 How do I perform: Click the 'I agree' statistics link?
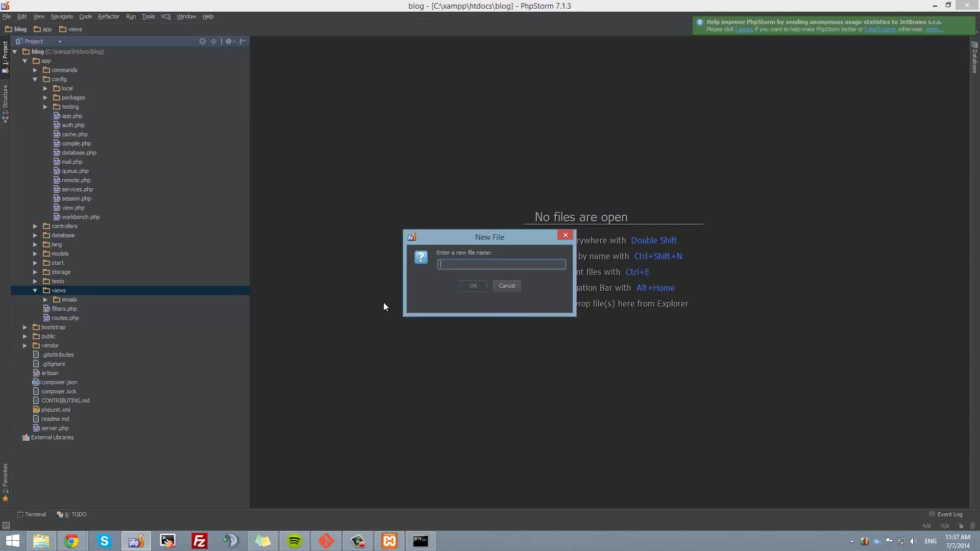point(744,29)
